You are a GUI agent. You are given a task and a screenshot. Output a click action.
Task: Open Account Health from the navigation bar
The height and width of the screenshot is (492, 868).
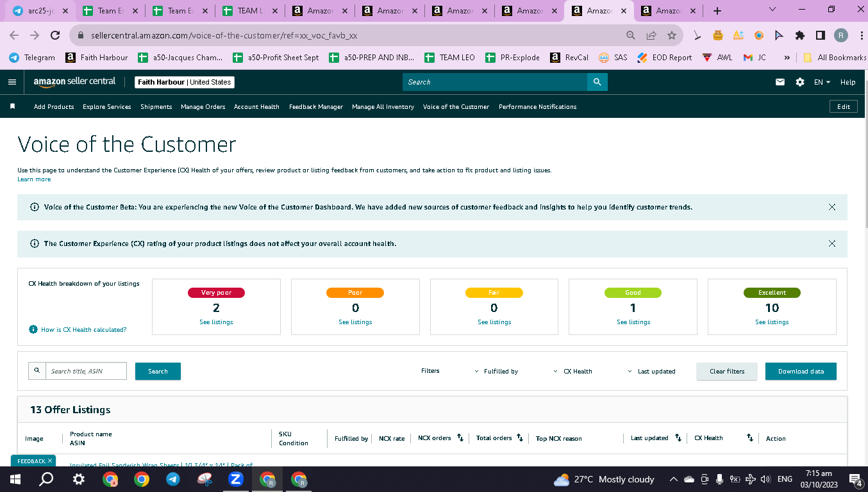click(256, 106)
